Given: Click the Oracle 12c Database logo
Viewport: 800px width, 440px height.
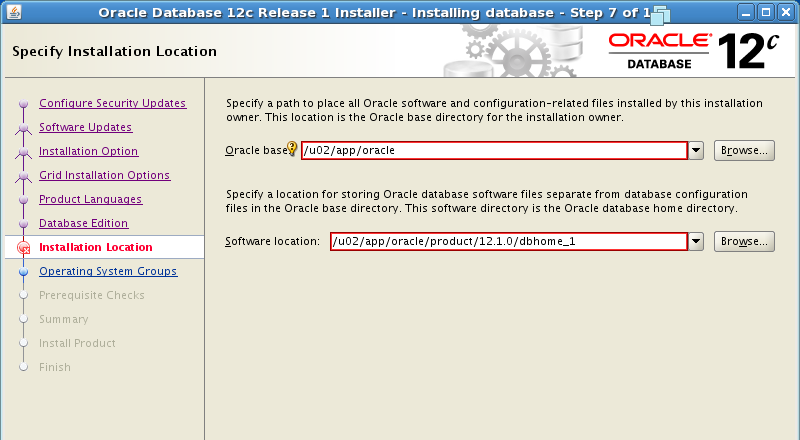Looking at the screenshot, I should click(x=693, y=51).
